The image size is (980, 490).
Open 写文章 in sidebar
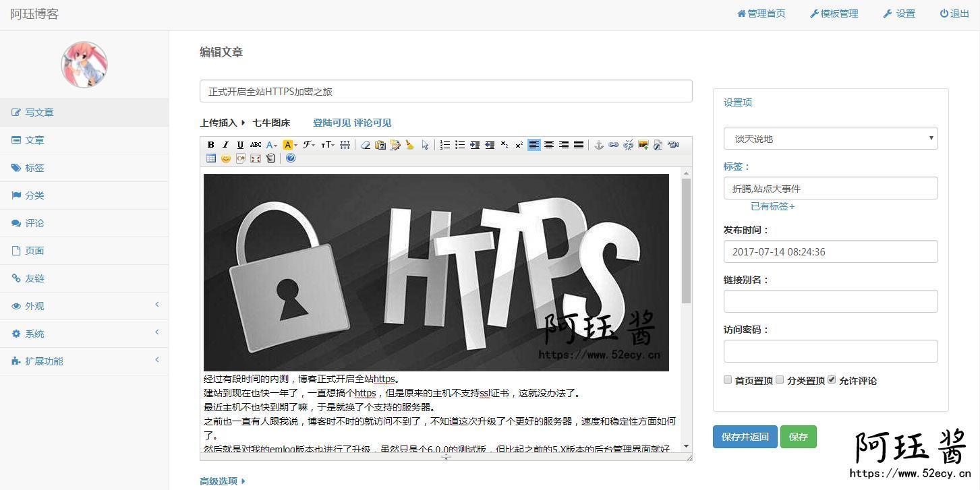point(84,113)
